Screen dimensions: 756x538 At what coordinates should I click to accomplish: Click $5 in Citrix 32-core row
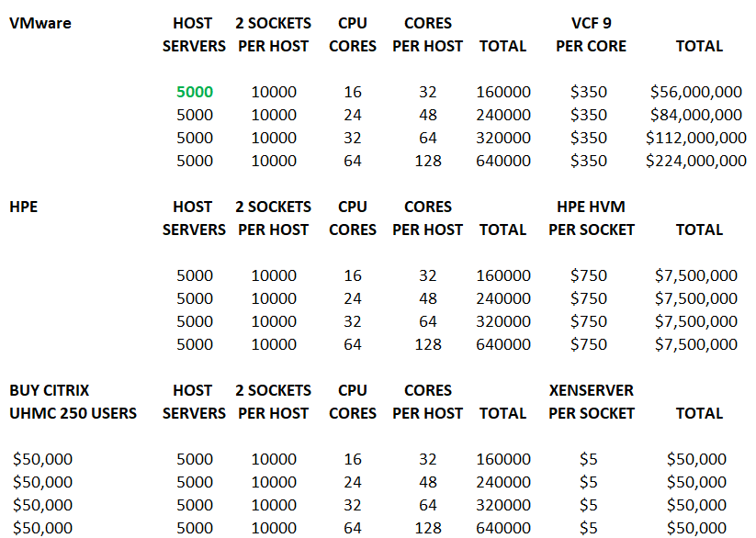(588, 505)
